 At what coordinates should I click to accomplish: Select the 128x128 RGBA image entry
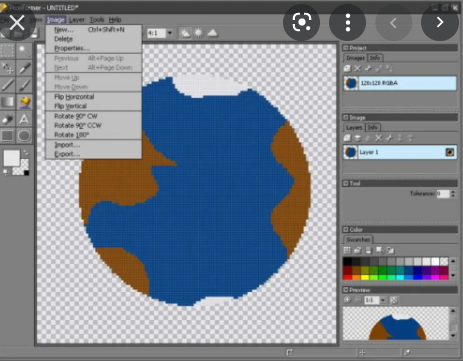click(x=400, y=83)
